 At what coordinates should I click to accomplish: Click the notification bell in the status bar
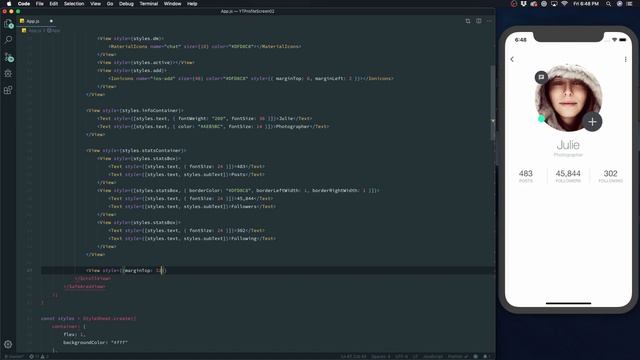coord(486,356)
